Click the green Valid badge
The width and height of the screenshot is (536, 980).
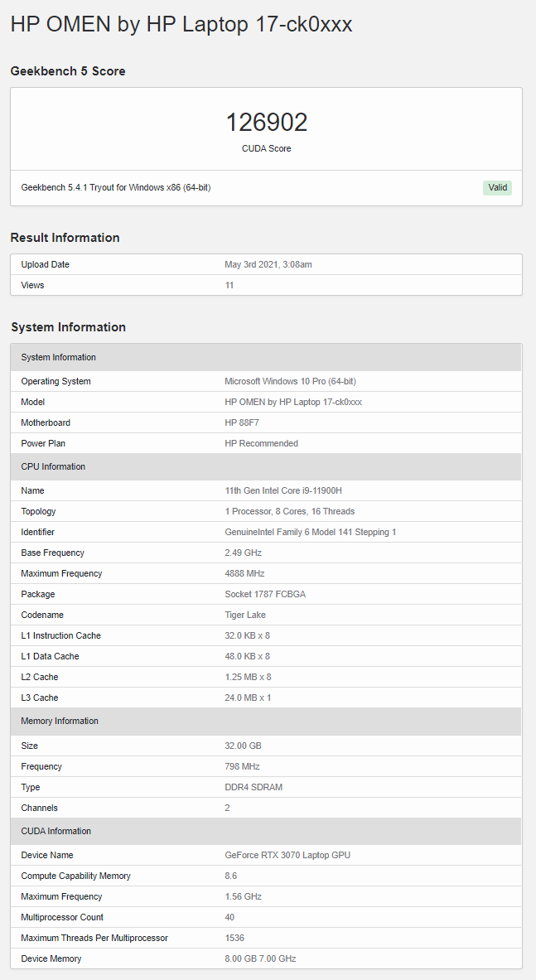497,187
